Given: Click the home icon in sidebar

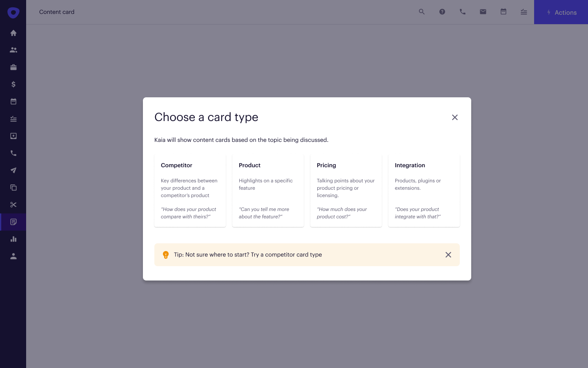Looking at the screenshot, I should tap(13, 33).
